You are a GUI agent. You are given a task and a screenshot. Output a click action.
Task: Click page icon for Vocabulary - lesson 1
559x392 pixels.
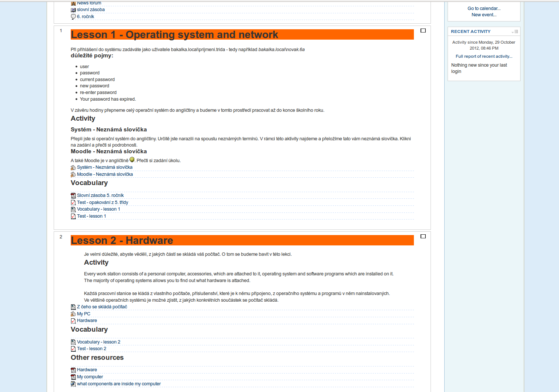(73, 210)
